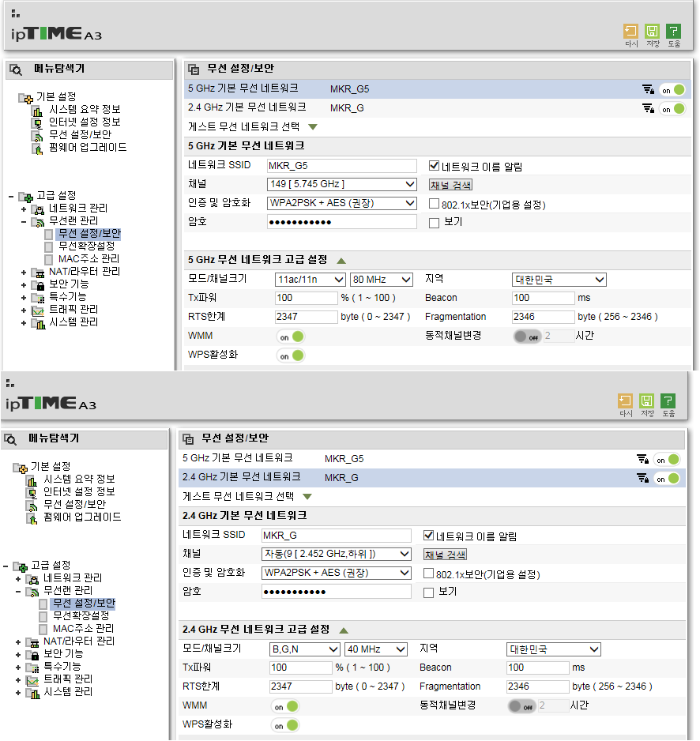Open 트래픽 관리 in the 2.4 GHz page sidebar

coord(68,679)
